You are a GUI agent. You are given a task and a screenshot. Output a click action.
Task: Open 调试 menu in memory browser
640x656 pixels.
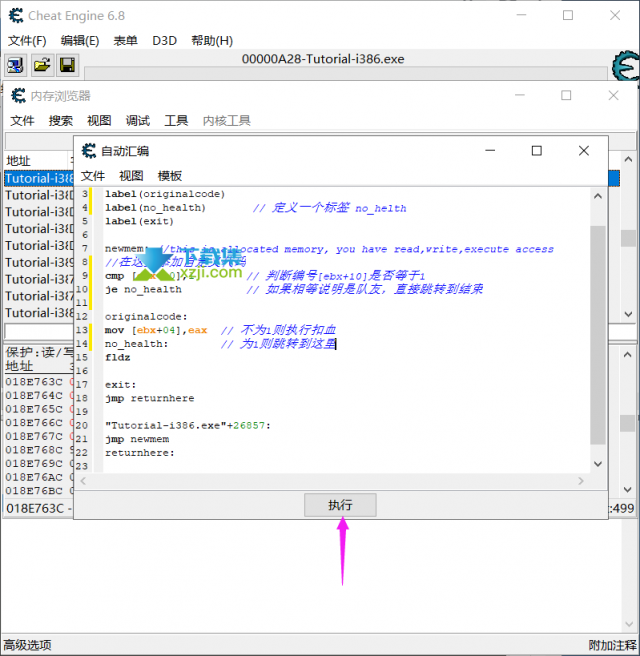[x=138, y=121]
